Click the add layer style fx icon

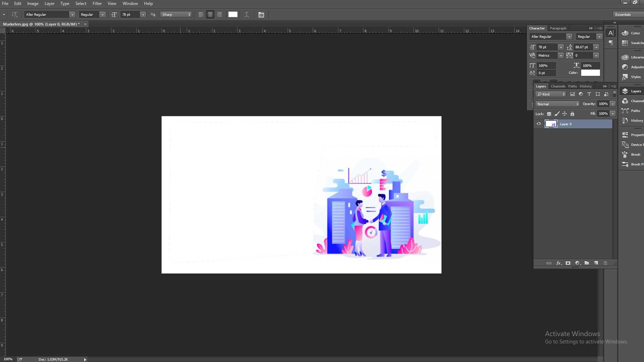tap(559, 263)
